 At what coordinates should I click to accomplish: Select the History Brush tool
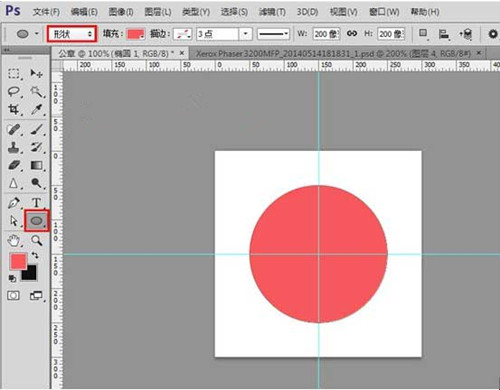36,147
